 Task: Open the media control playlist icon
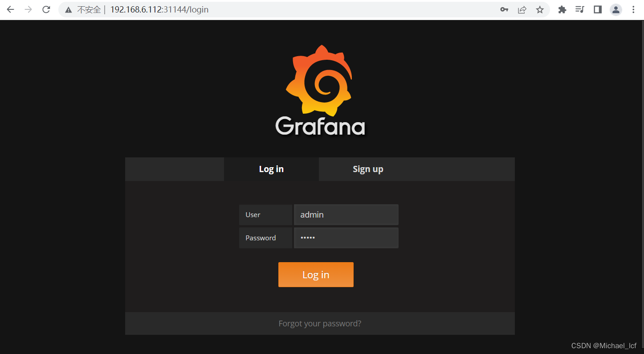(579, 9)
